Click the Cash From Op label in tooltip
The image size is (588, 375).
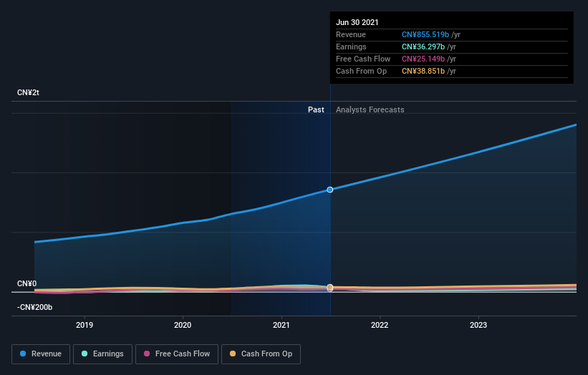coord(361,71)
